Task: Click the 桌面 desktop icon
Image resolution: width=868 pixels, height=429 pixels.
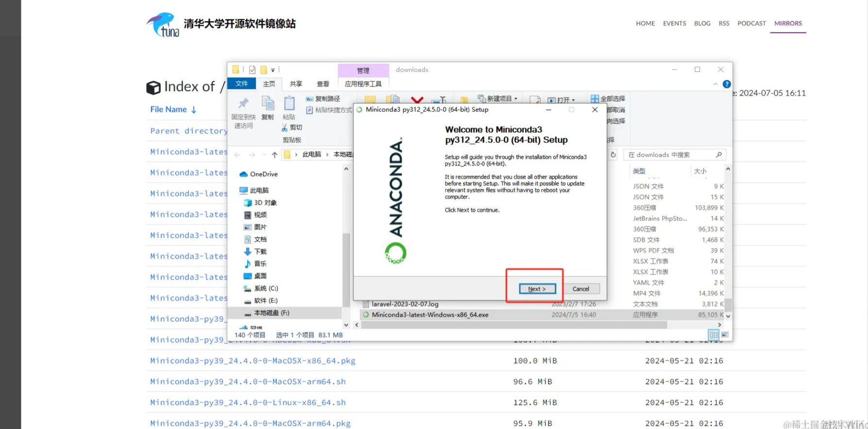Action: (x=248, y=276)
